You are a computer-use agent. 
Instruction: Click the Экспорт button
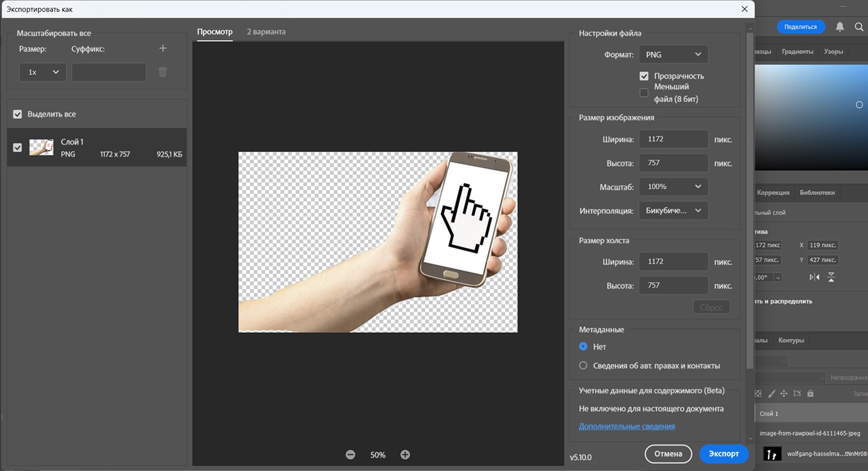[x=724, y=454]
